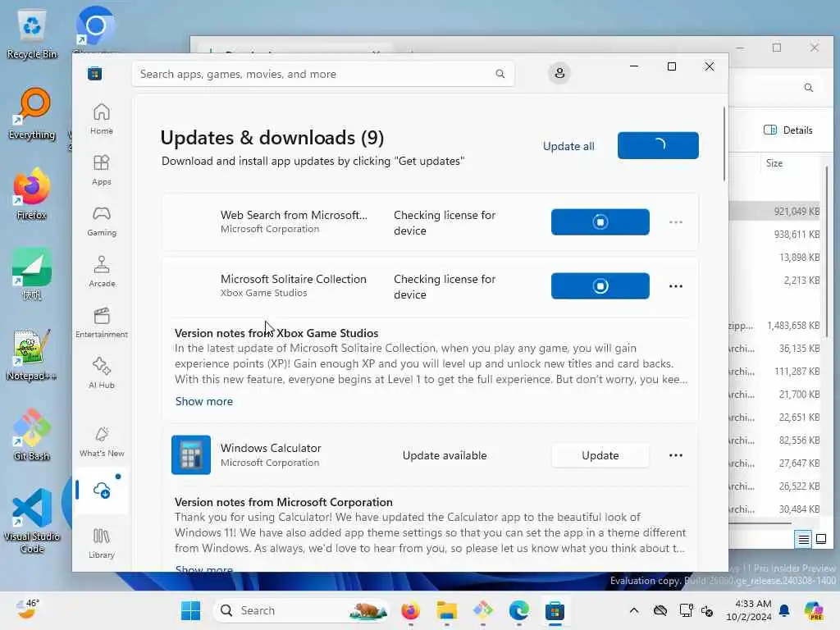
Task: Open What's New in the sidebar
Action: pyautogui.click(x=101, y=442)
